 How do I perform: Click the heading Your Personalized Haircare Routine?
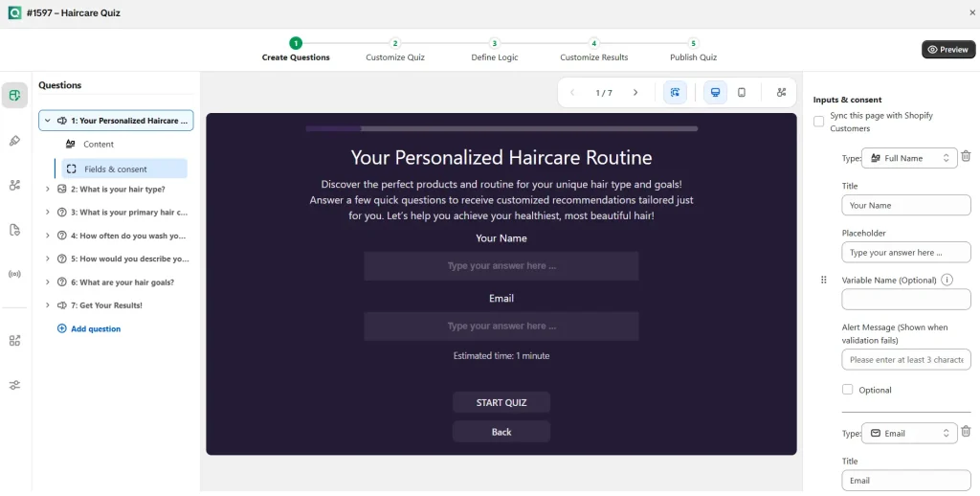pyautogui.click(x=501, y=157)
